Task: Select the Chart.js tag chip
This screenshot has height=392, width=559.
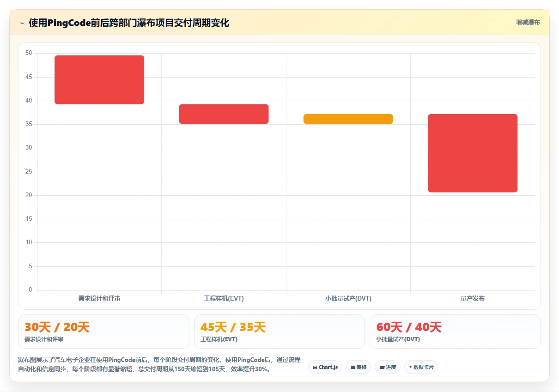Action: [x=325, y=367]
